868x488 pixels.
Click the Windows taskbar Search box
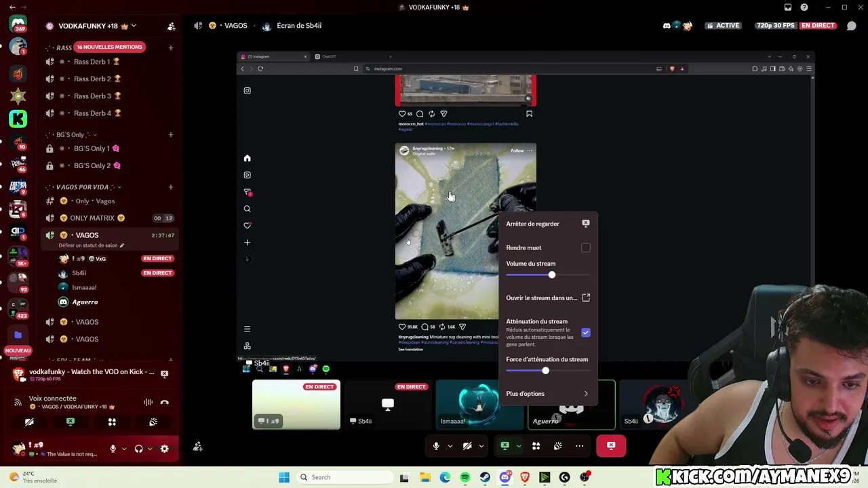pyautogui.click(x=346, y=477)
